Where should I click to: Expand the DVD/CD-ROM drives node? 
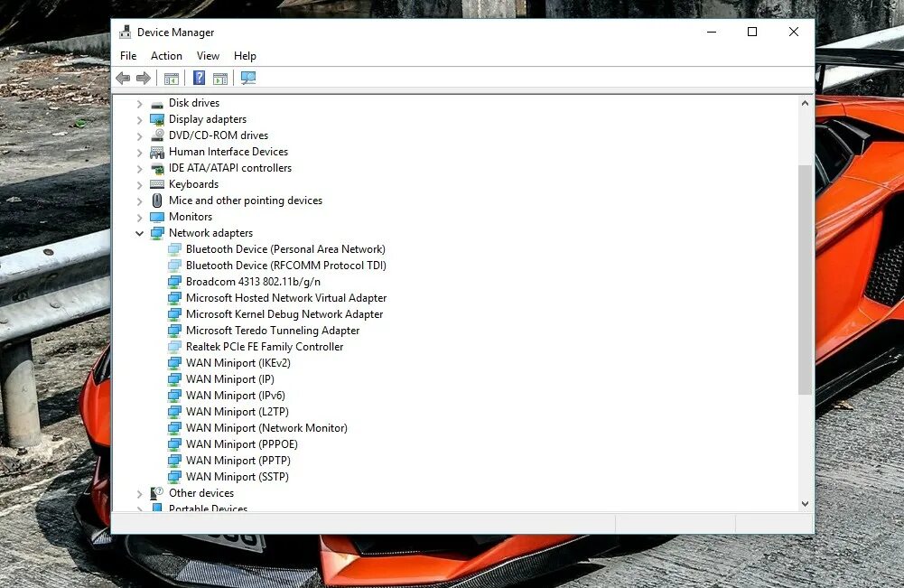pyautogui.click(x=139, y=136)
